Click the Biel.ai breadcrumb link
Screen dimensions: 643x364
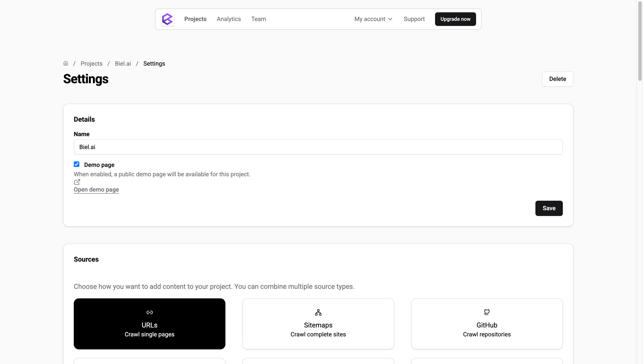click(123, 63)
